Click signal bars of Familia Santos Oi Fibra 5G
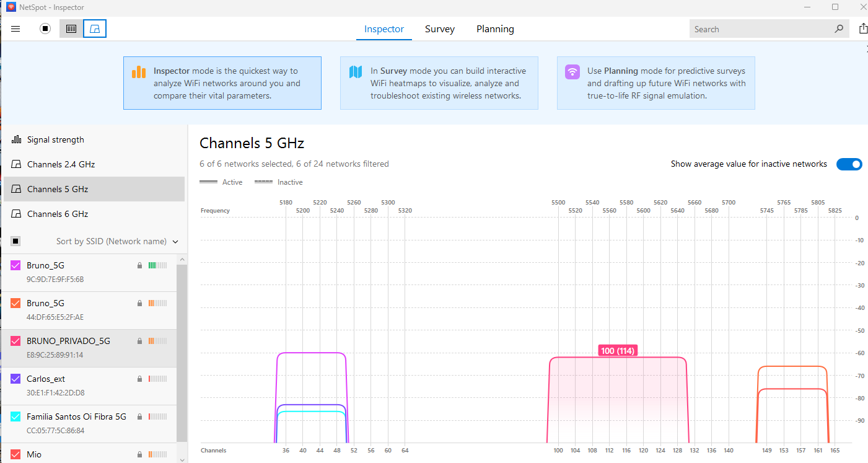The height and width of the screenshot is (463, 868). [x=157, y=417]
